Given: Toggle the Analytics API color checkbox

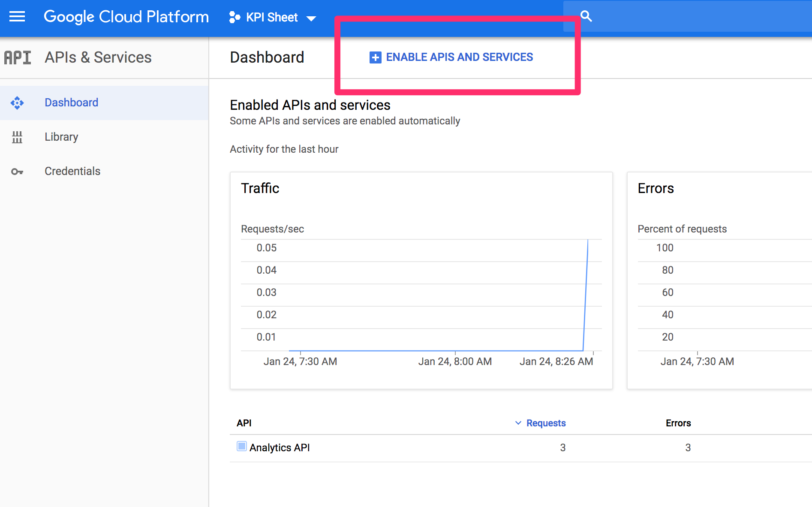Looking at the screenshot, I should point(242,447).
